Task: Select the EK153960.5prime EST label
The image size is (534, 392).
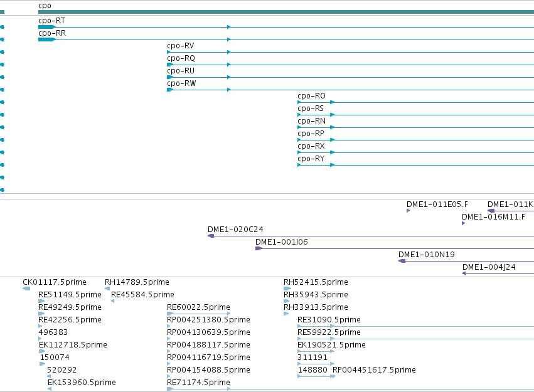Action: click(x=82, y=383)
